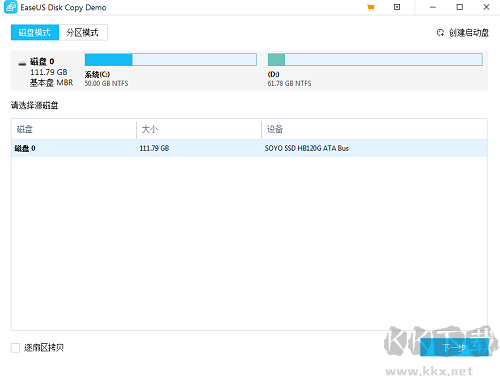Click the EaseUS Disk Copy app logo
Viewport: 500px width, 378px height.
point(11,7)
